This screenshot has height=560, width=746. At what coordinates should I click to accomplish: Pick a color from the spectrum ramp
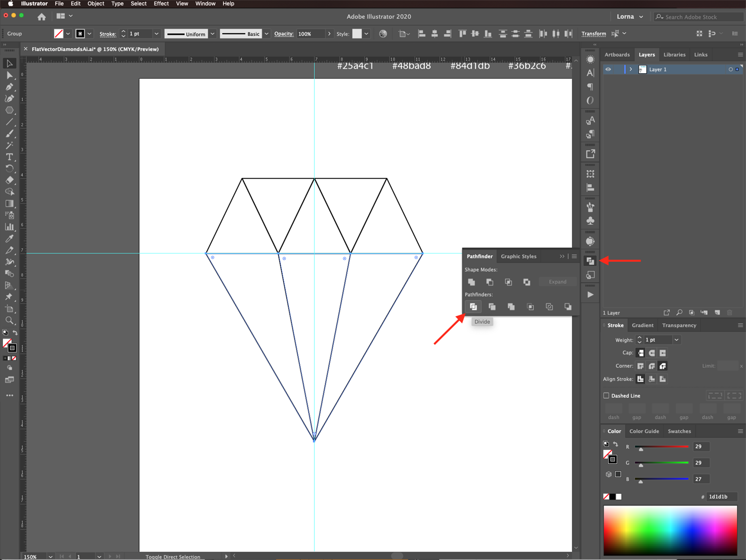tap(670, 530)
